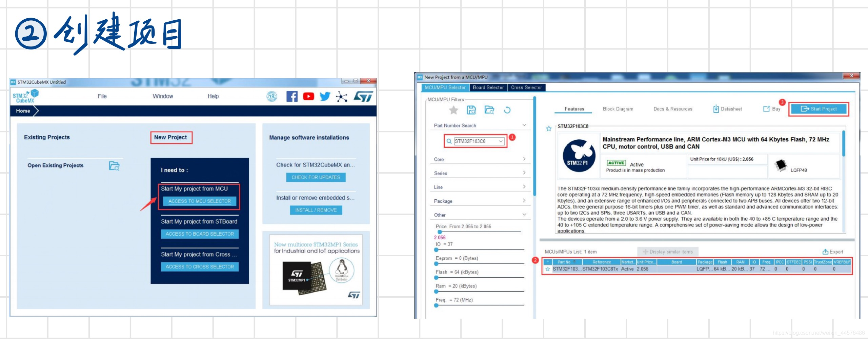868x339 pixels.
Task: Select the Features tab
Action: 574,109
